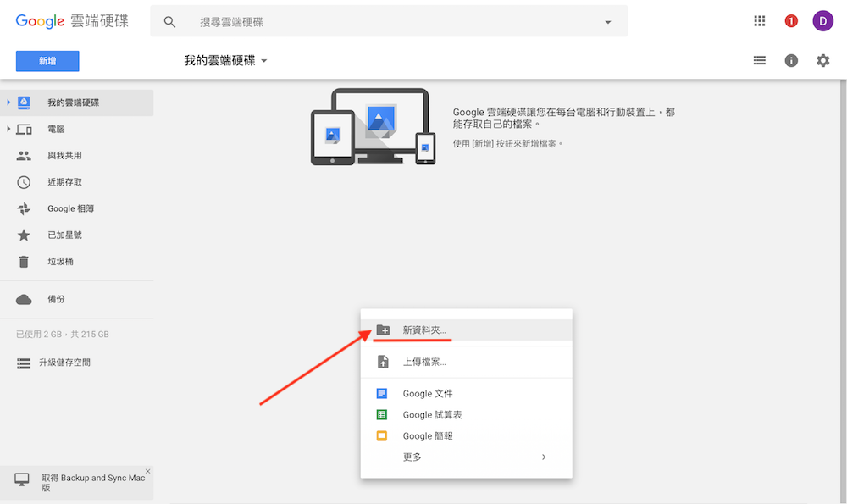
Task: Click the Google 相簿 pinwheel icon
Action: pos(24,208)
